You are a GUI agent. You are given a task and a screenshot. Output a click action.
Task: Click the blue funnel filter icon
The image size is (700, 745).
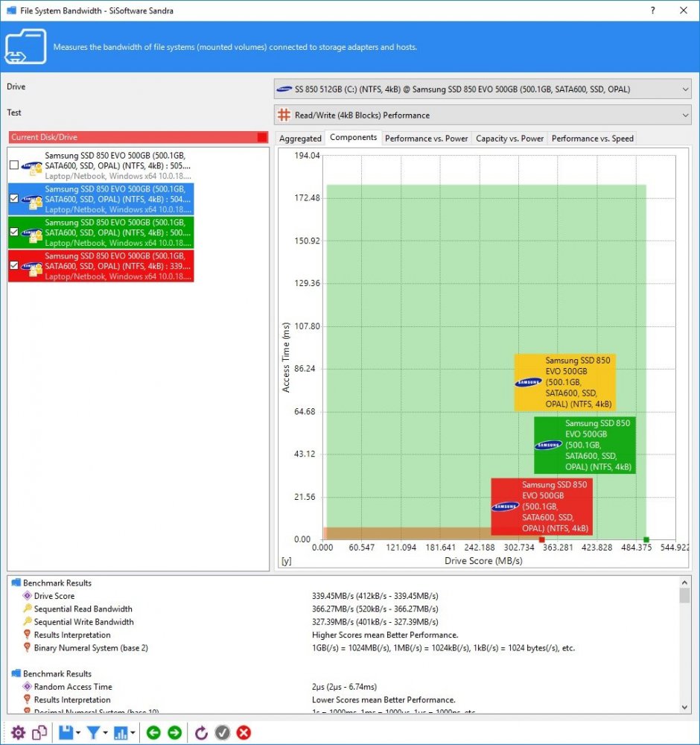[x=94, y=732]
